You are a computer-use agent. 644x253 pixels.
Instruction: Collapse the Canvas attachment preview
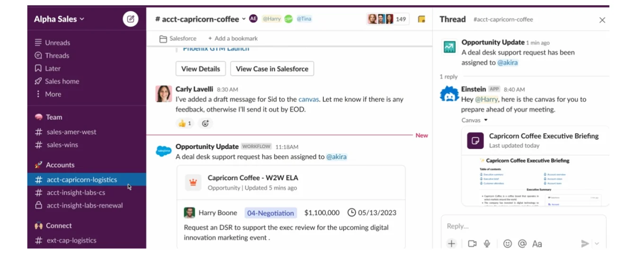pos(486,120)
